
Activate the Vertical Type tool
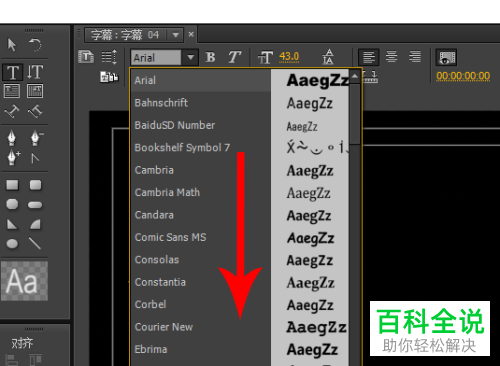[35, 72]
